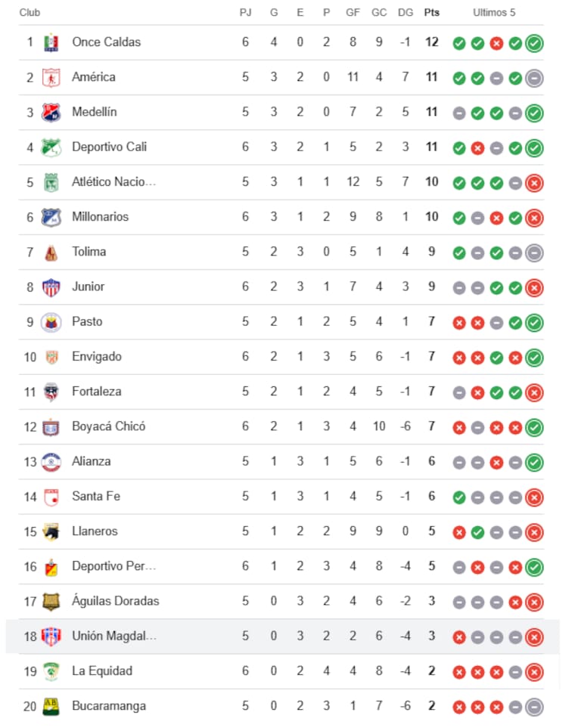Click Tolima's most recent draw indicator

(534, 252)
